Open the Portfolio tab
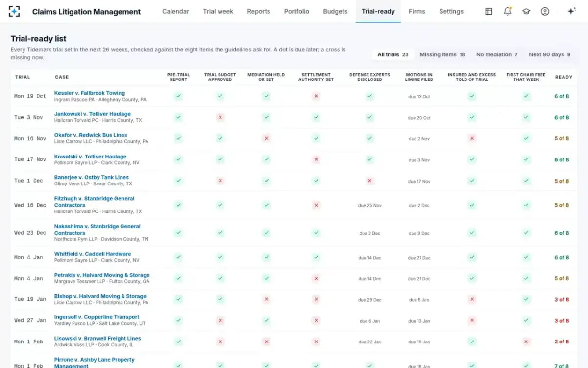The width and height of the screenshot is (588, 368). pyautogui.click(x=296, y=11)
